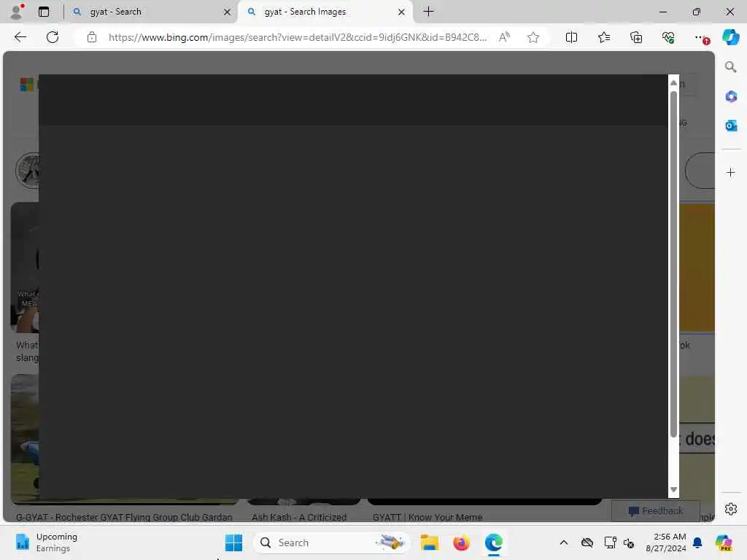
Task: Open Browser essentials heart icon
Action: (668, 37)
